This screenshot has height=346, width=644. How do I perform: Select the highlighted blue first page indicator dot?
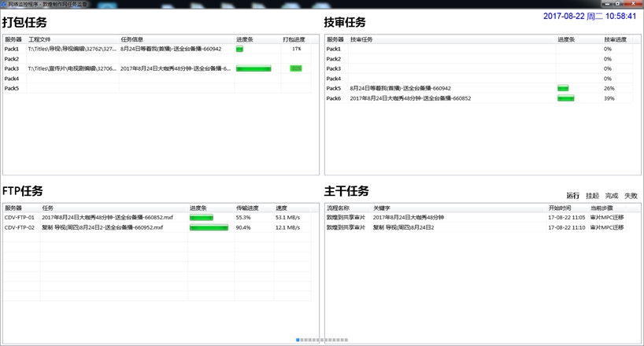click(x=298, y=340)
